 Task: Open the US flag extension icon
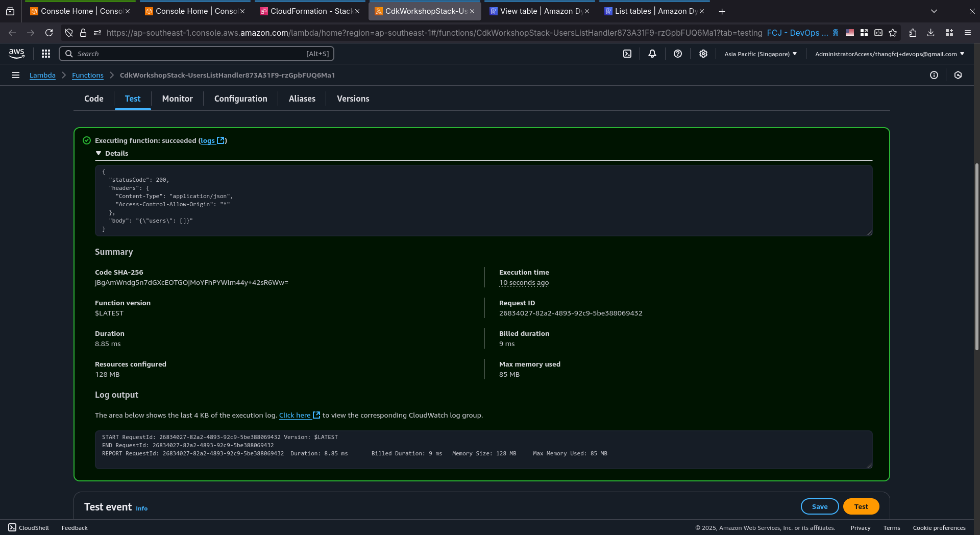tap(850, 33)
